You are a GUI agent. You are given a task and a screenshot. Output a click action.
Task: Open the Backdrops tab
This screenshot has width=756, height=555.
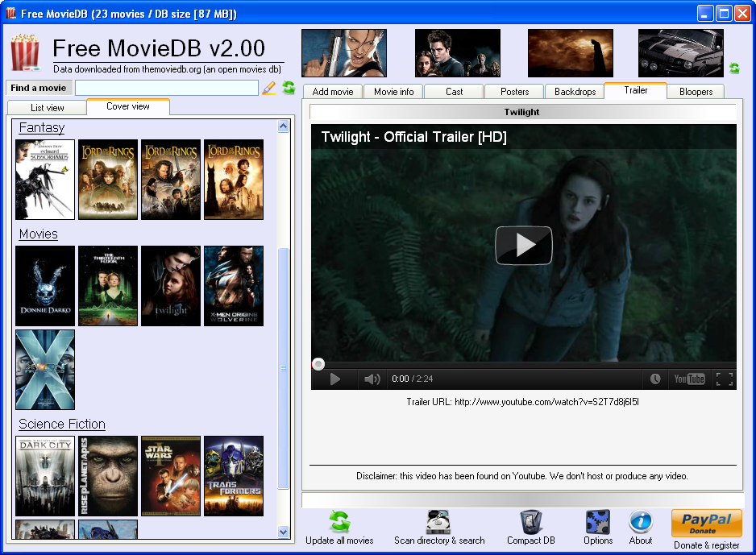[x=575, y=92]
